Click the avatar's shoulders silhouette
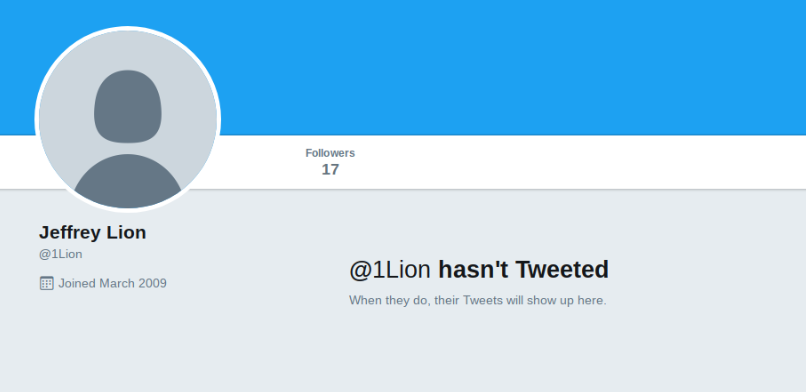This screenshot has height=392, width=806. click(127, 181)
